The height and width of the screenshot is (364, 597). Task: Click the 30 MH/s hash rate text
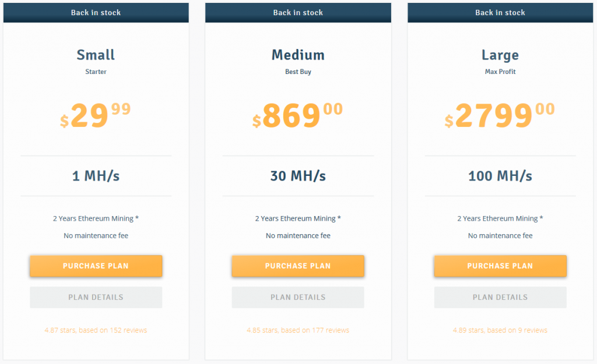coord(298,176)
